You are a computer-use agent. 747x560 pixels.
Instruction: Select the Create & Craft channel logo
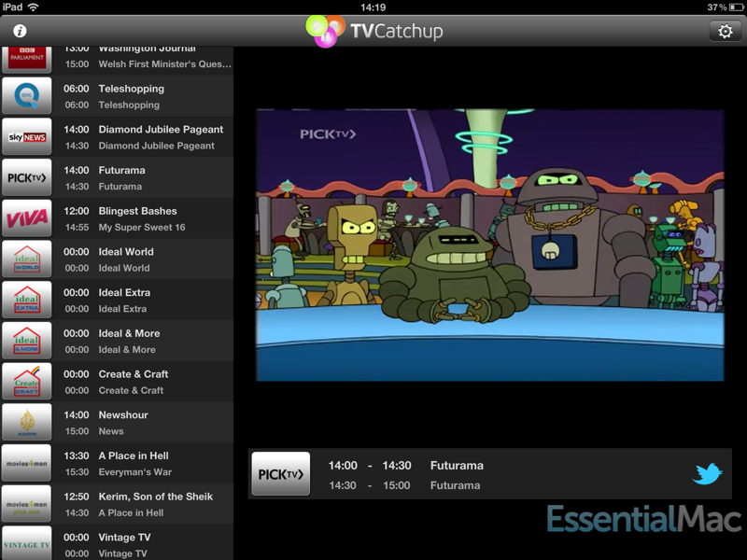pyautogui.click(x=26, y=382)
